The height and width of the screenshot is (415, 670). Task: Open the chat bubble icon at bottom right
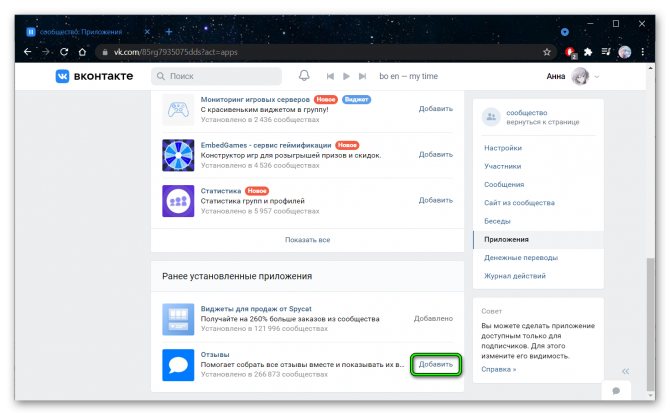(x=616, y=391)
